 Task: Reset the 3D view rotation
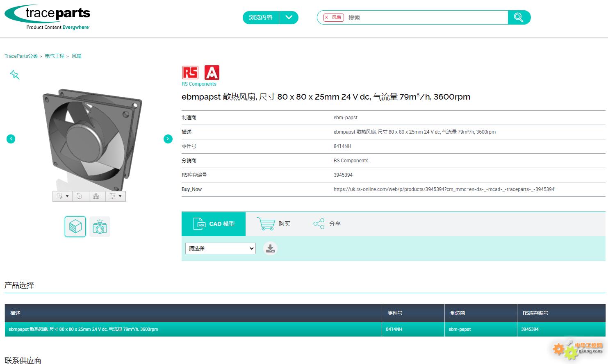pyautogui.click(x=80, y=196)
